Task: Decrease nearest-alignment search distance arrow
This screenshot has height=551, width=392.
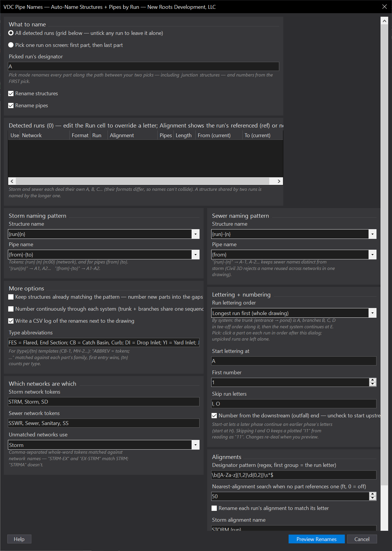Action: (373, 498)
